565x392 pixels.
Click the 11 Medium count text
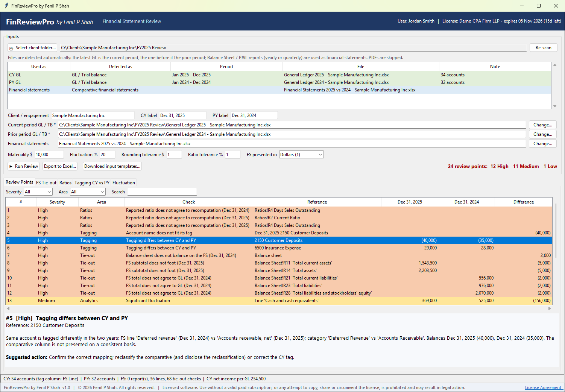click(526, 166)
